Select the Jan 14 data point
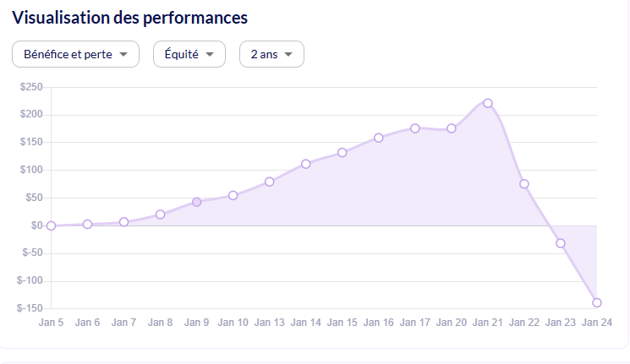This screenshot has width=630, height=364. [306, 164]
